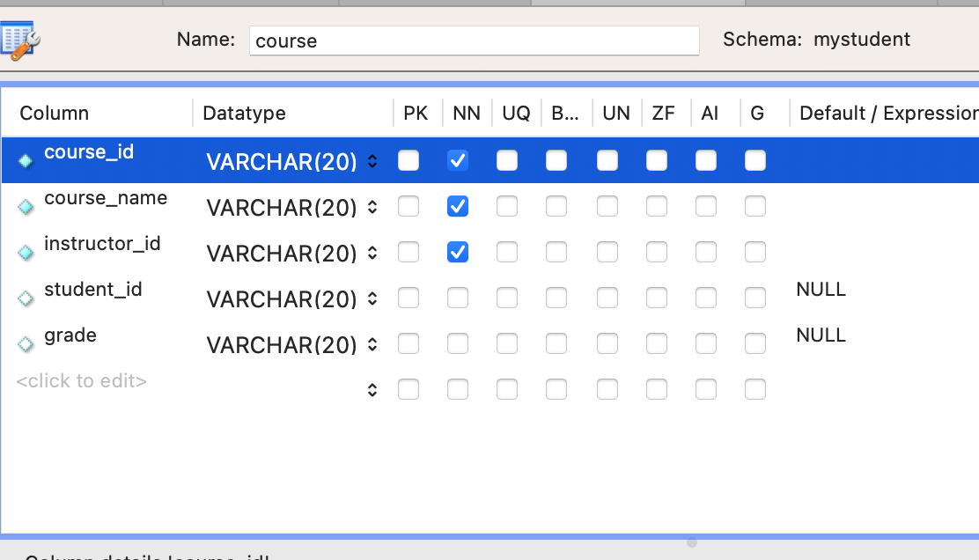Enable G checkbox for grade
This screenshot has height=560, width=979.
[x=755, y=343]
